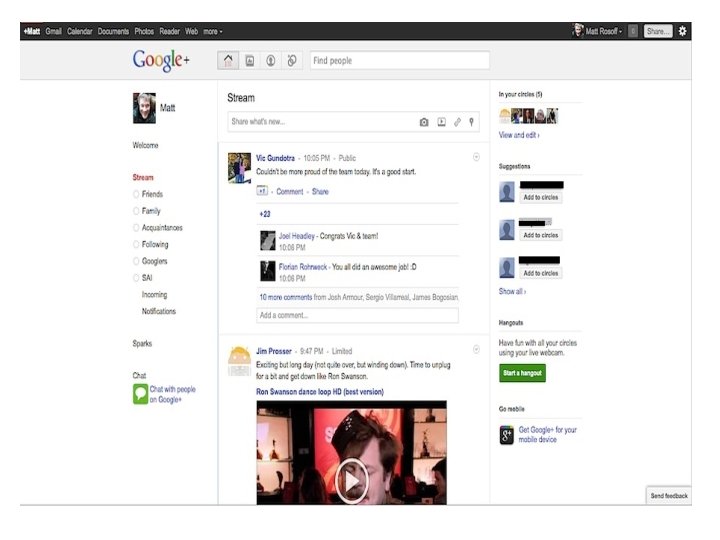Screen dimensions: 720x540
Task: Add a video using the share box icon
Action: point(441,122)
